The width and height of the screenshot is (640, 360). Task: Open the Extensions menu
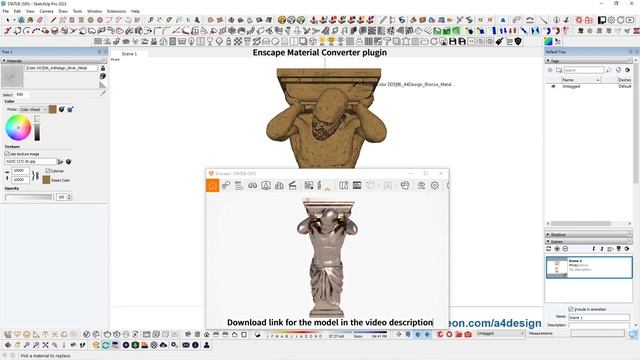click(116, 11)
